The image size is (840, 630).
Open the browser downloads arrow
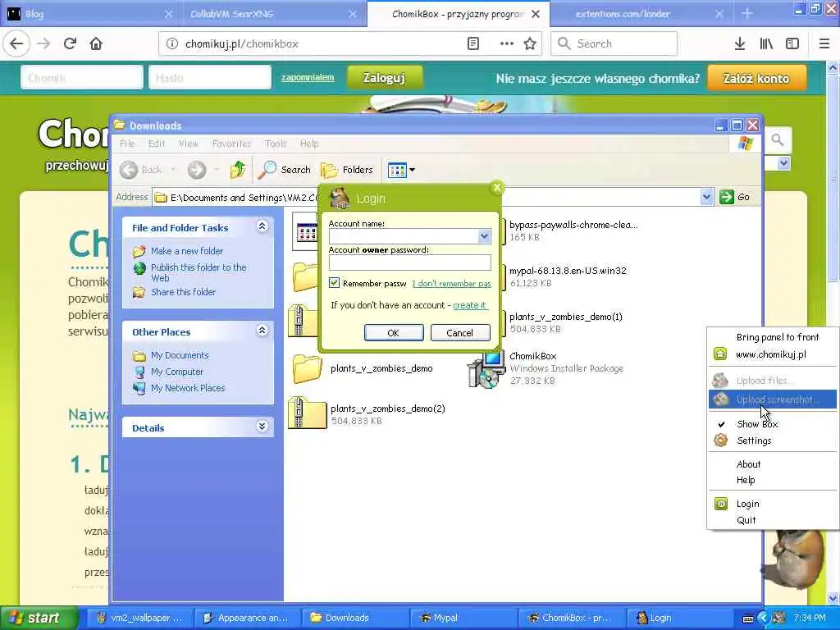pos(740,43)
